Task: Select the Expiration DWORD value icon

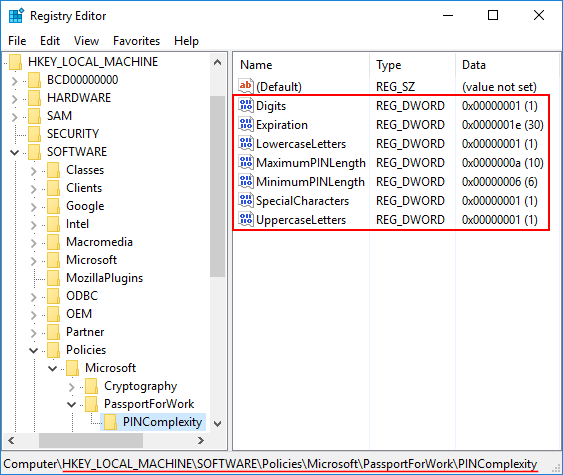Action: [246, 125]
